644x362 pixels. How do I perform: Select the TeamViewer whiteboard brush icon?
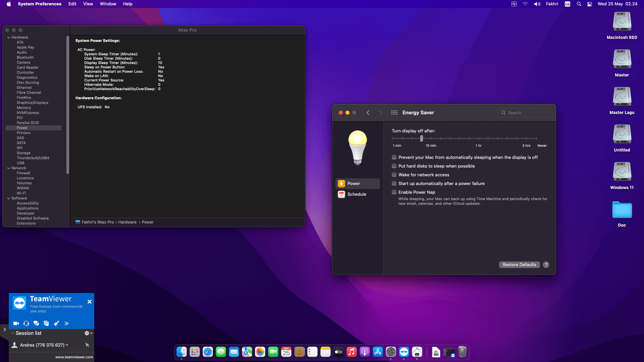tap(56, 323)
